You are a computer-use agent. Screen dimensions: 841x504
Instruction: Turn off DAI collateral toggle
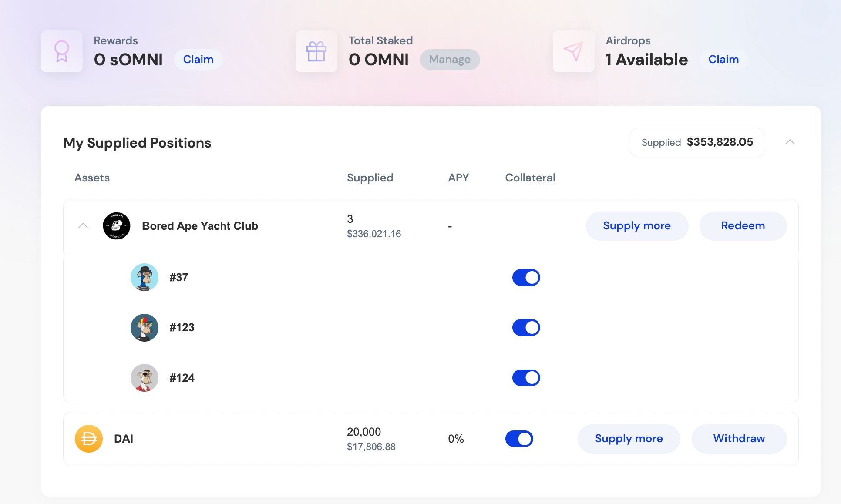tap(519, 439)
